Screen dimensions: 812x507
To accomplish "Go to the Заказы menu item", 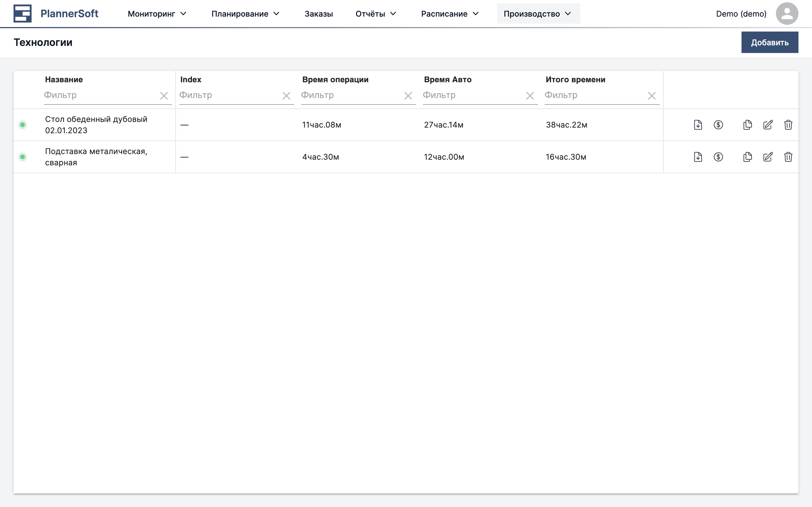I will click(318, 14).
